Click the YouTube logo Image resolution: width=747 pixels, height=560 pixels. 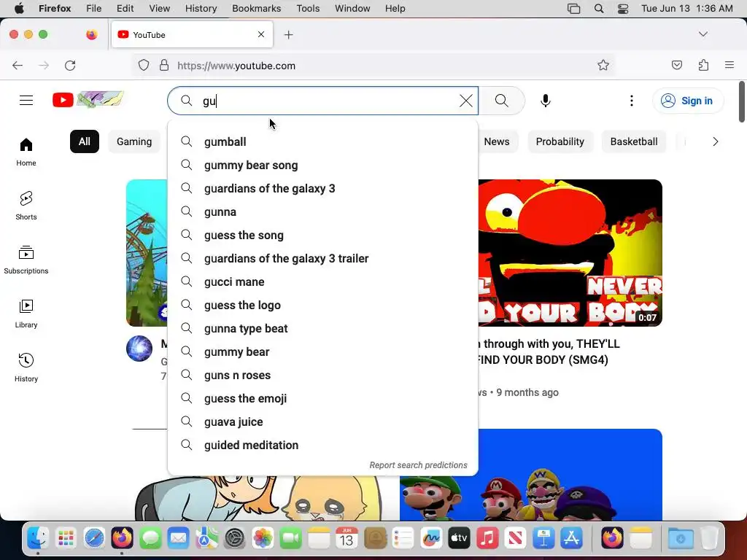tap(88, 100)
